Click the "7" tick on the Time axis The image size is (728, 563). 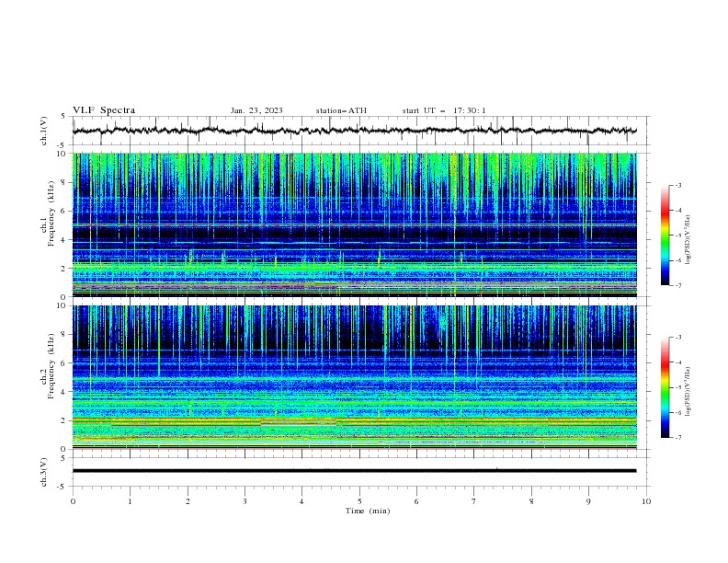click(474, 501)
